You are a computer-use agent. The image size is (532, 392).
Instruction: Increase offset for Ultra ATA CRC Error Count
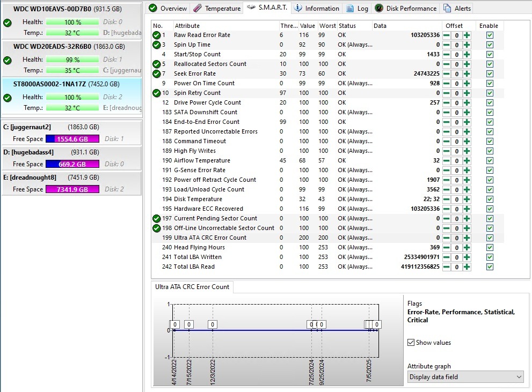[x=467, y=238]
